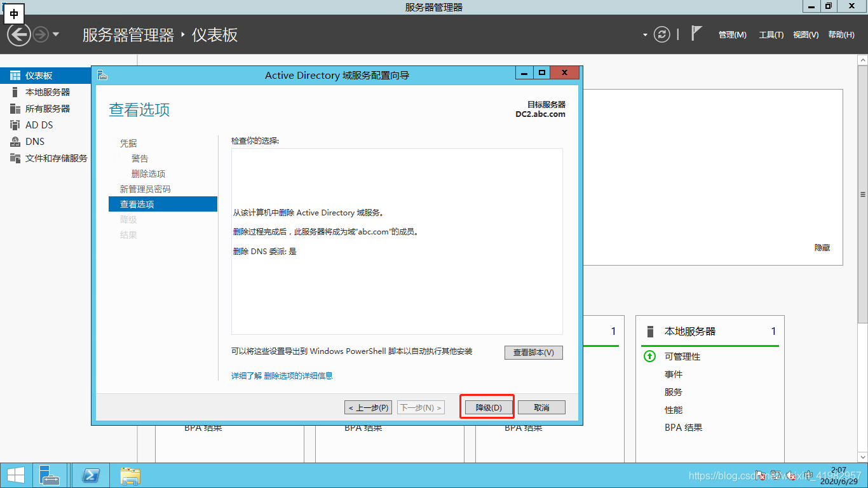
Task: Click the 查看脚本(V) button
Action: pyautogui.click(x=534, y=353)
